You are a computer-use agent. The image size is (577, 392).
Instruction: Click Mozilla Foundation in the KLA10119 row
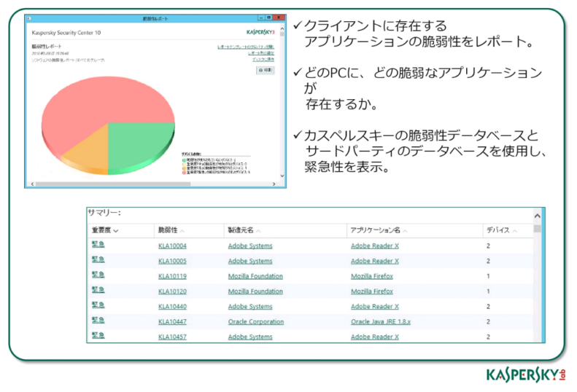tap(255, 276)
